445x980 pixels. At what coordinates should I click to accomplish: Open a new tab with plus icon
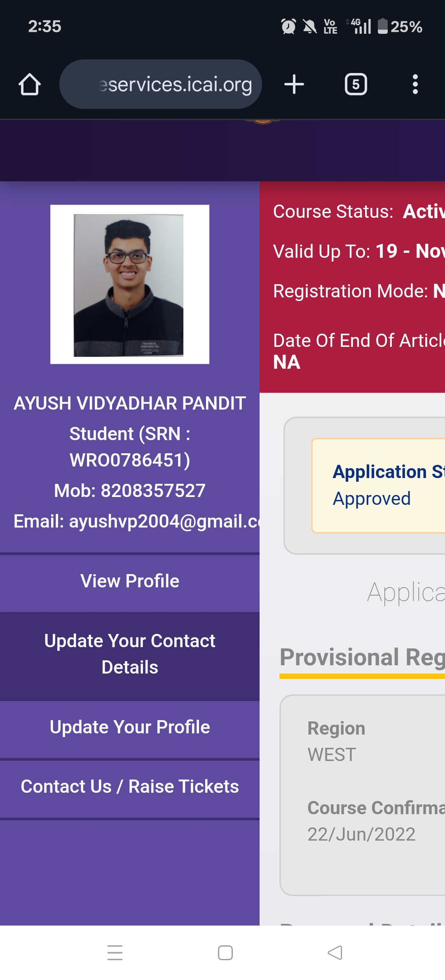(294, 85)
